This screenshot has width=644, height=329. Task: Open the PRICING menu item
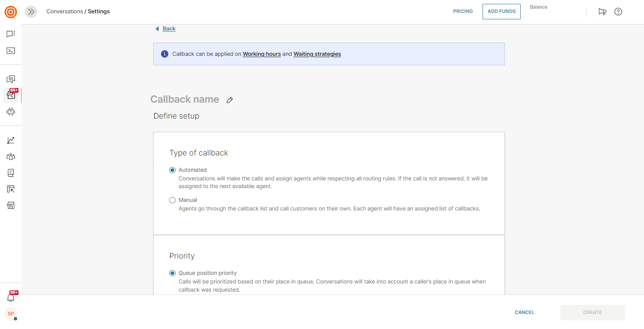[463, 12]
